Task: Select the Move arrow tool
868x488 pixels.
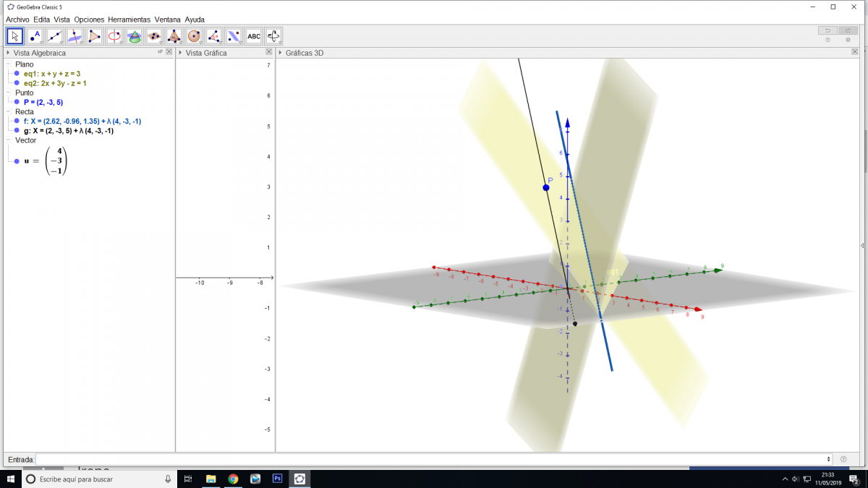Action: point(14,36)
